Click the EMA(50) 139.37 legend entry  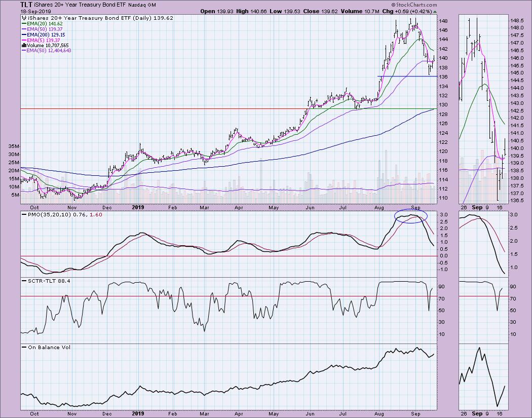click(x=45, y=29)
